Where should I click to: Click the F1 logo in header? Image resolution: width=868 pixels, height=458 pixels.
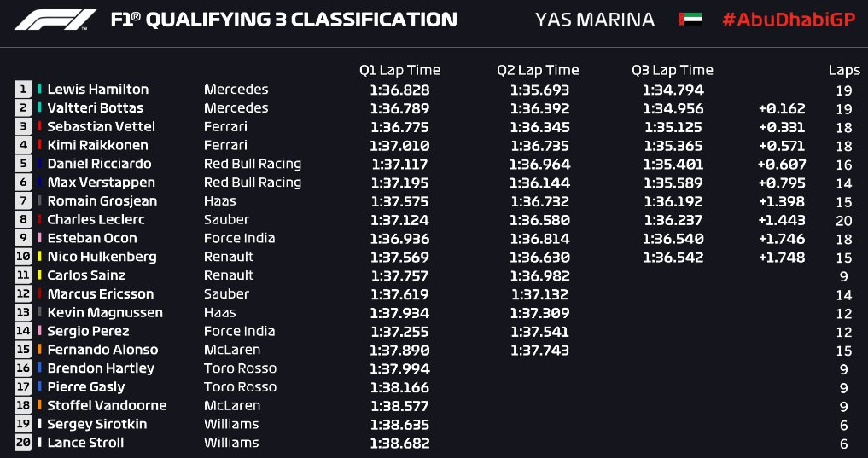click(x=55, y=20)
